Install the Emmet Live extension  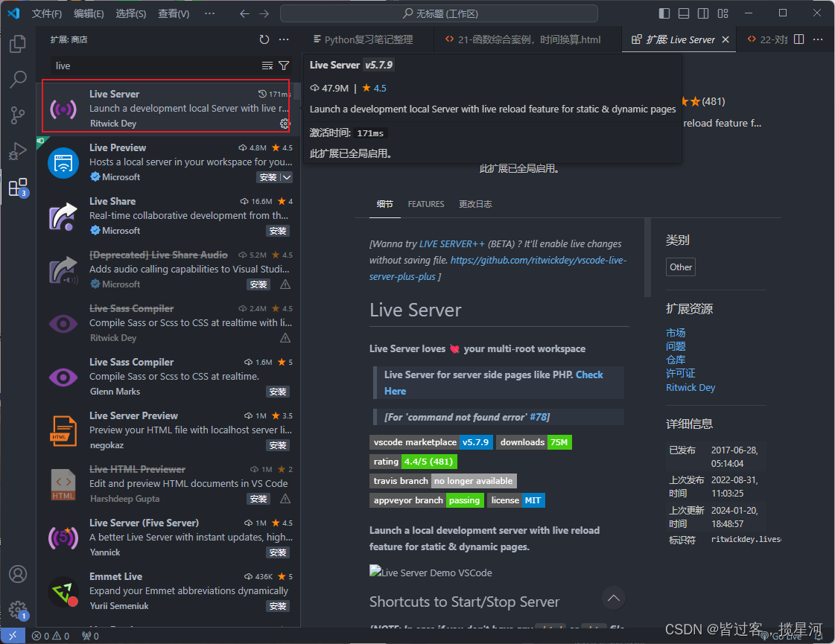277,606
